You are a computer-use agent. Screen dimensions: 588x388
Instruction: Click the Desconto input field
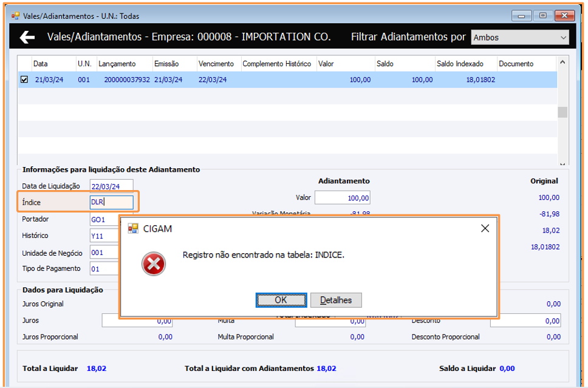(x=525, y=321)
